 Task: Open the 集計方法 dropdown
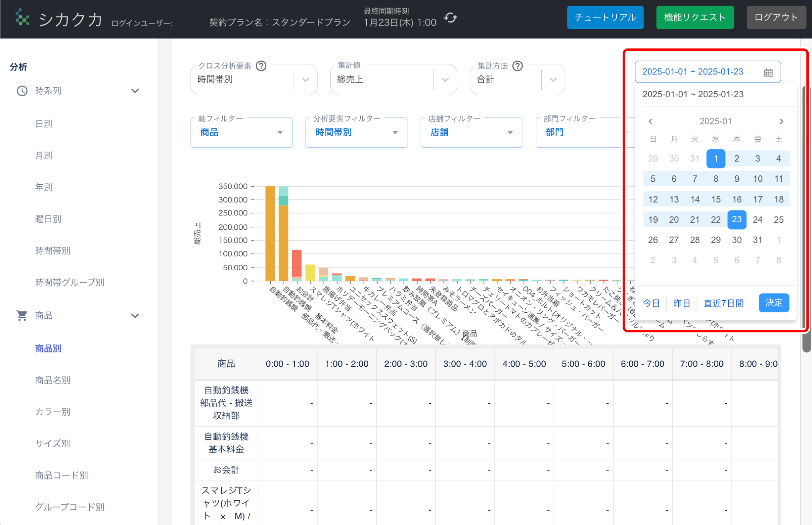(517, 79)
